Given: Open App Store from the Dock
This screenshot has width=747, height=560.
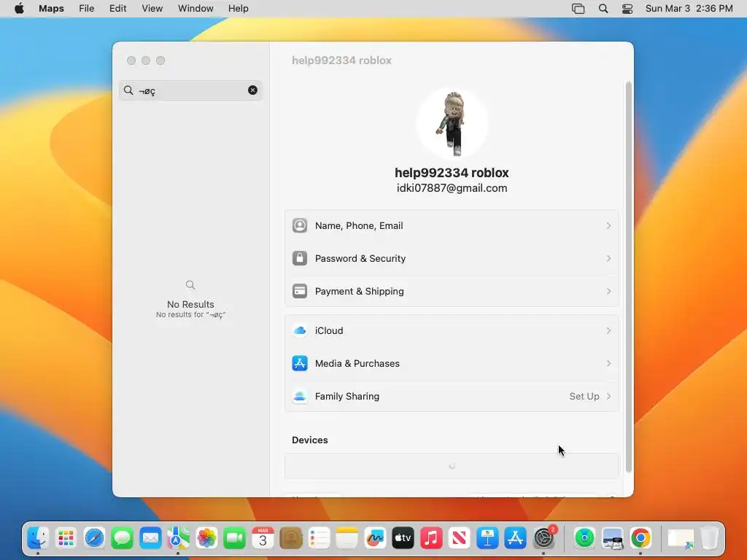Looking at the screenshot, I should 516,538.
